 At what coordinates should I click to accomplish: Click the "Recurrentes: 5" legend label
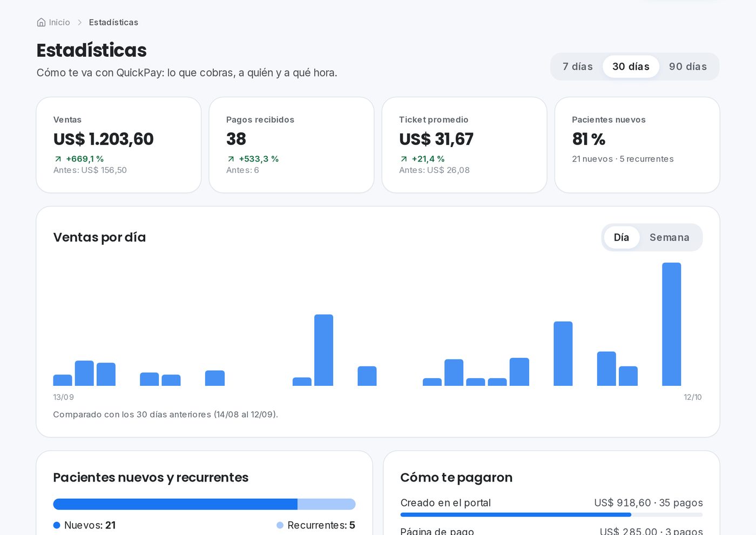point(321,525)
